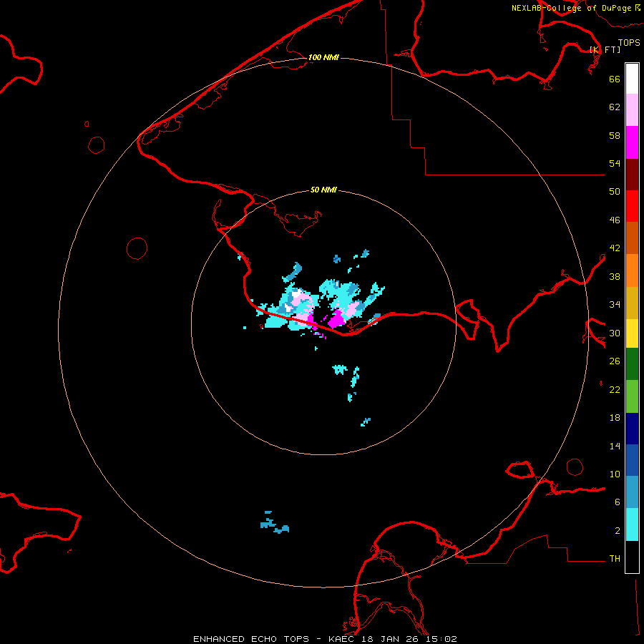644x644 pixels.
Task: Select the '2' legend label
Action: 618,530
